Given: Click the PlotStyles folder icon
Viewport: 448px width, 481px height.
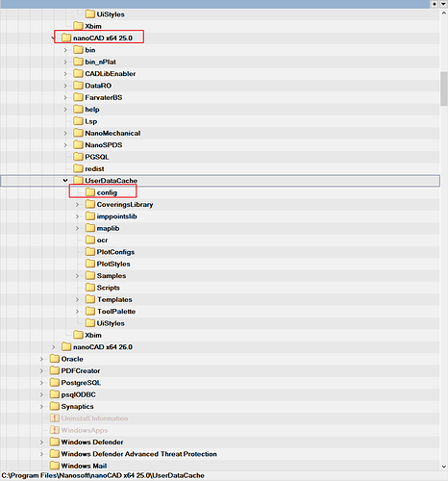Looking at the screenshot, I should pyautogui.click(x=90, y=264).
